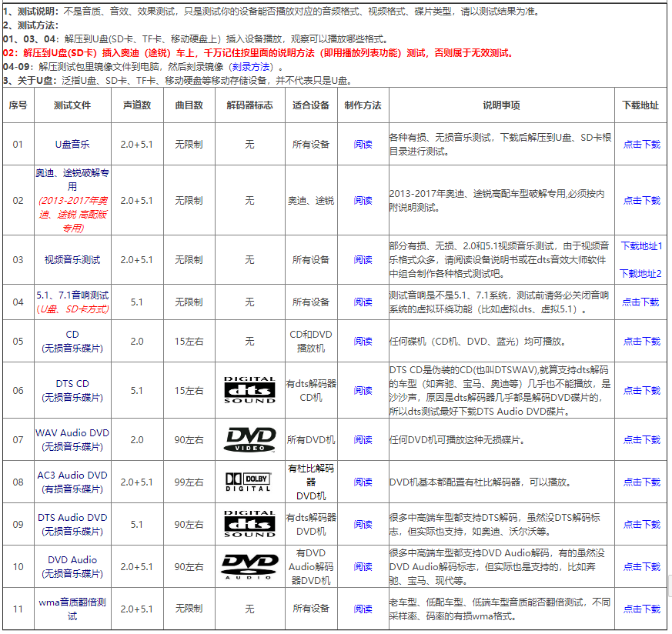Open the 刻录方法 link in the instructions

coord(251,67)
